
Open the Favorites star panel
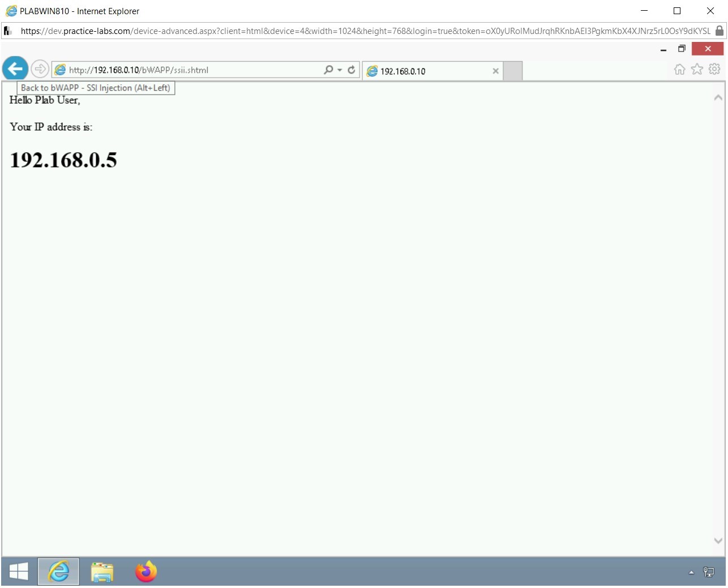pos(696,69)
